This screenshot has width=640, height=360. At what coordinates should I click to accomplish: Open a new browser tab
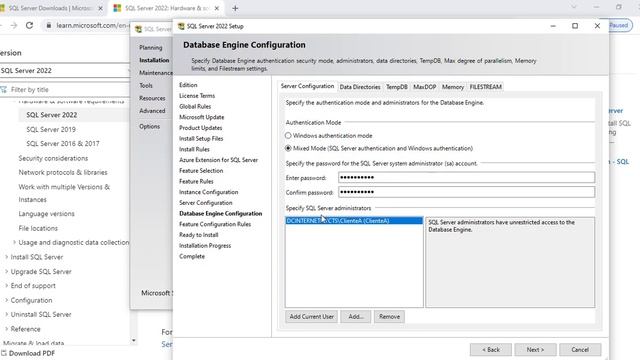click(x=235, y=8)
